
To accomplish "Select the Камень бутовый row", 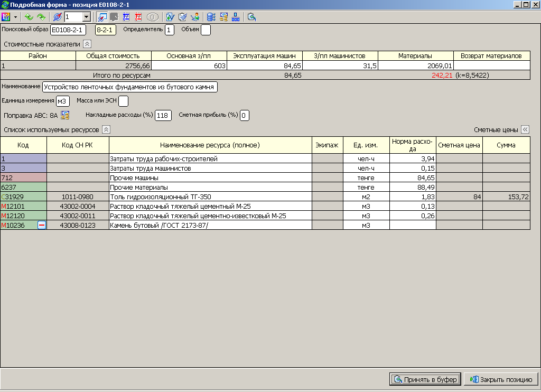I will (265, 226).
